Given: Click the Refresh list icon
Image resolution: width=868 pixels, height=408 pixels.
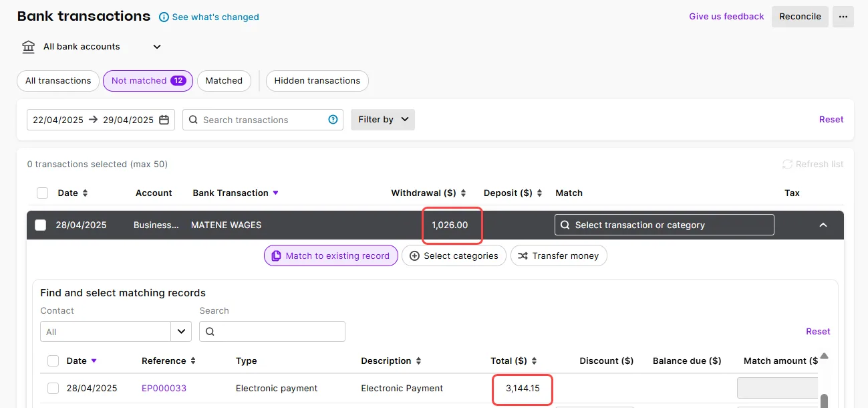Looking at the screenshot, I should (788, 164).
